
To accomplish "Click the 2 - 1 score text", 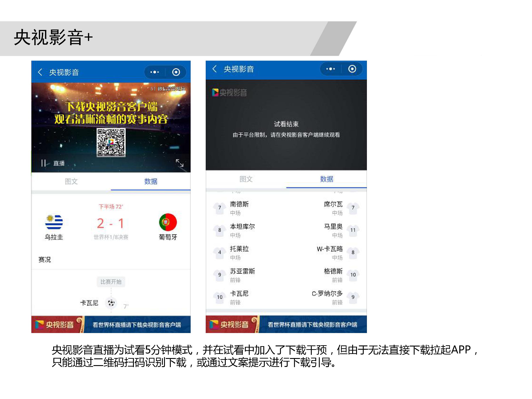I will [x=111, y=223].
